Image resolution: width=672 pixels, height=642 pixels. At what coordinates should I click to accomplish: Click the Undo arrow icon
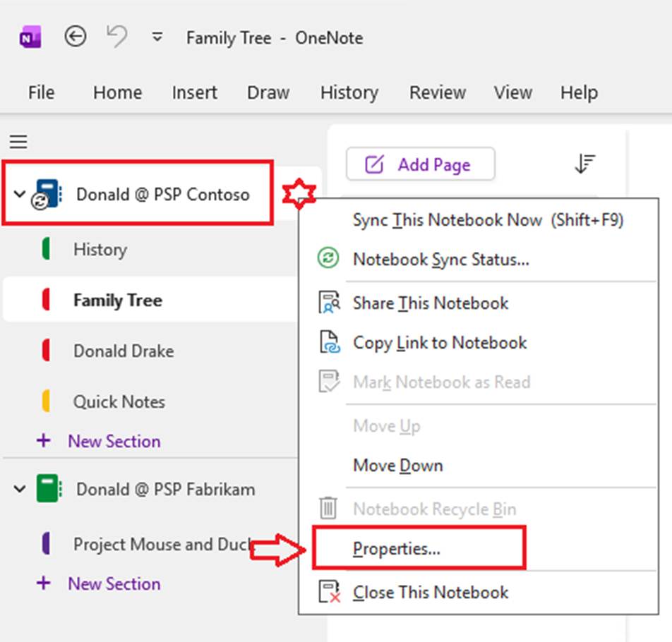point(117,37)
